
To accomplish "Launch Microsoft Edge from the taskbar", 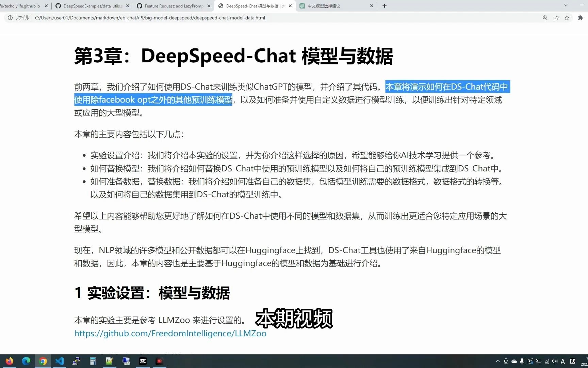I will (x=26, y=361).
